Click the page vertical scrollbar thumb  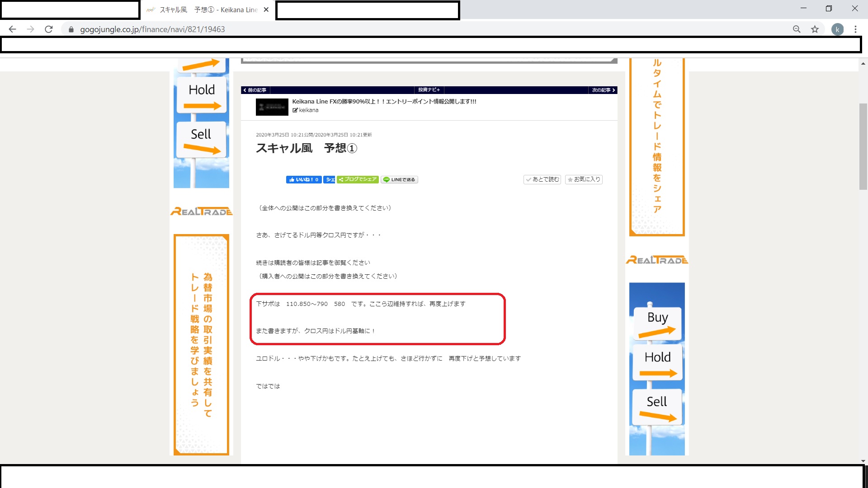point(863,146)
